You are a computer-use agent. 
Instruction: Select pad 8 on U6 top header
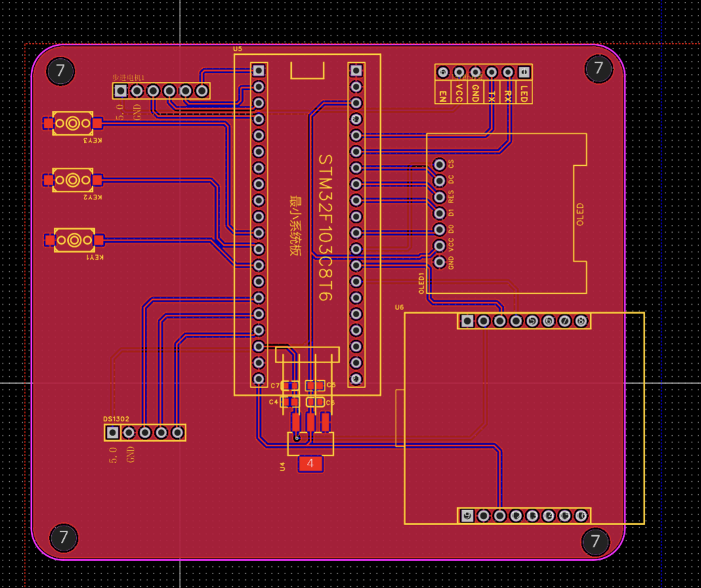tap(581, 321)
